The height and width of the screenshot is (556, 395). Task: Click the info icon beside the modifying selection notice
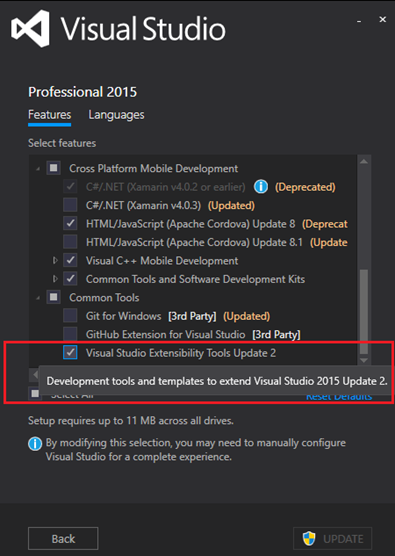[x=35, y=444]
